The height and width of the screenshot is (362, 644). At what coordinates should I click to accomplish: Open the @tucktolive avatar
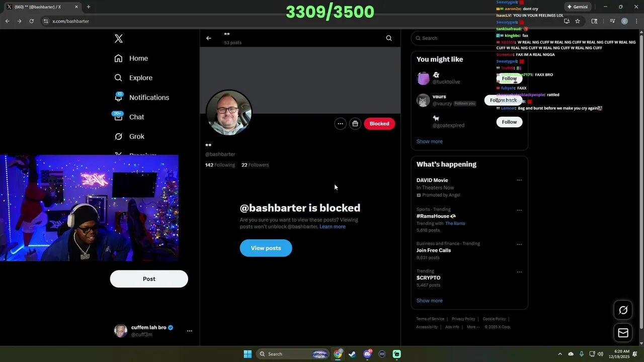pyautogui.click(x=423, y=78)
